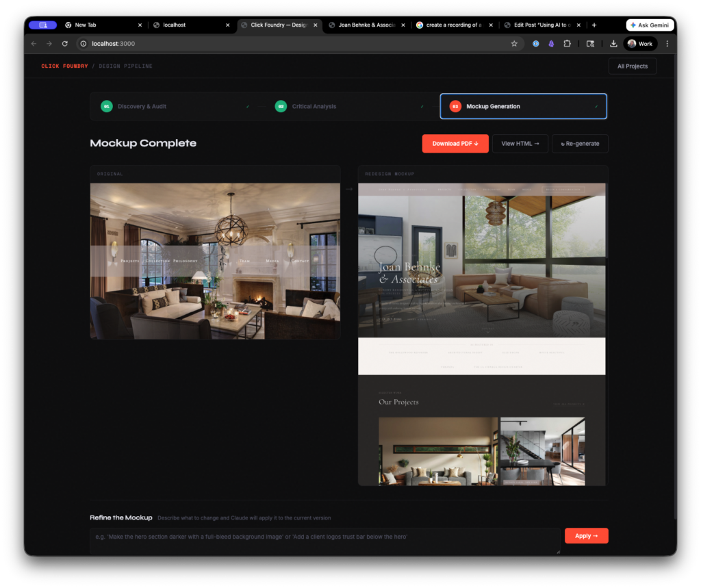Open the Chrome downloads icon
This screenshot has width=701, height=588.
(x=613, y=44)
